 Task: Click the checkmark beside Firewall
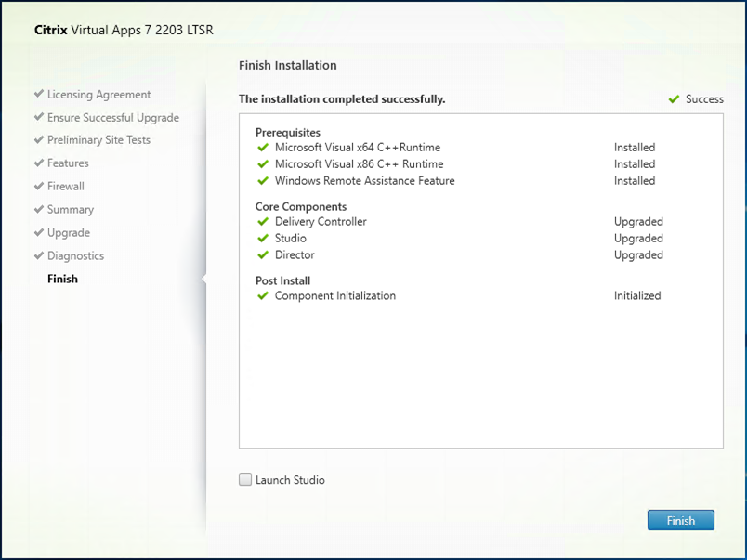pyautogui.click(x=39, y=186)
